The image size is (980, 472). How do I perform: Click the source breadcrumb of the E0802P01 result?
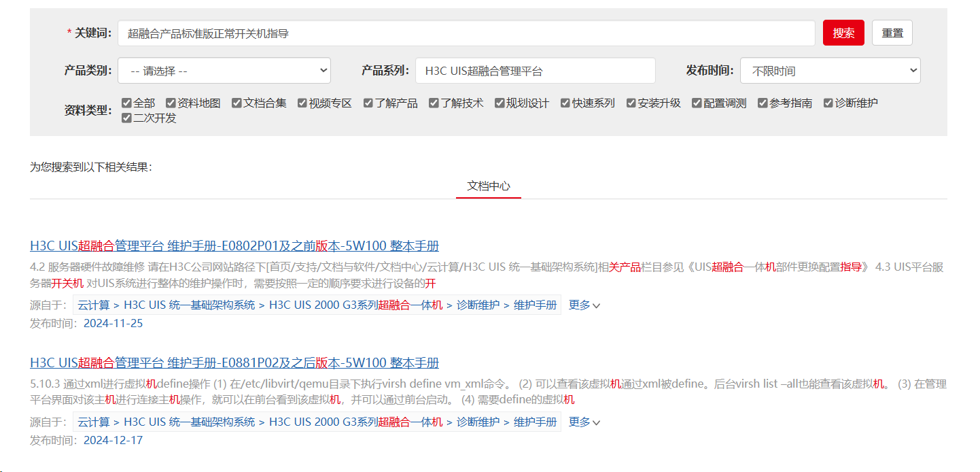(317, 305)
